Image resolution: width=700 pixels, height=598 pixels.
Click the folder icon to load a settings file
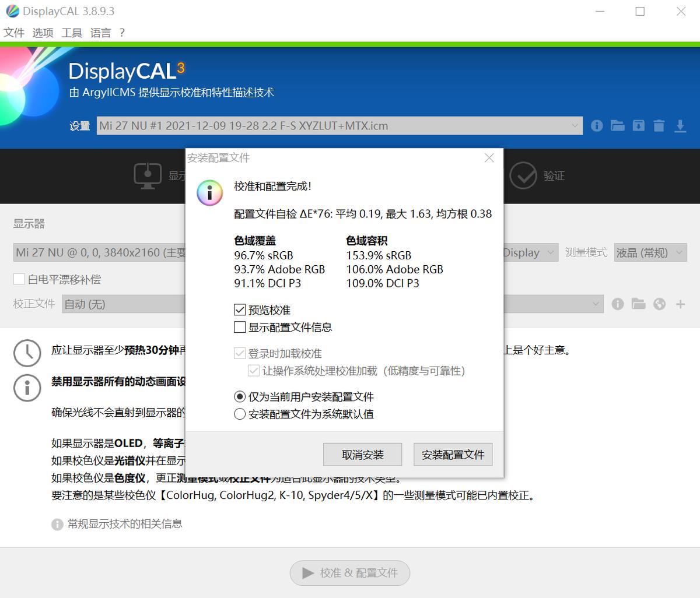tap(617, 125)
